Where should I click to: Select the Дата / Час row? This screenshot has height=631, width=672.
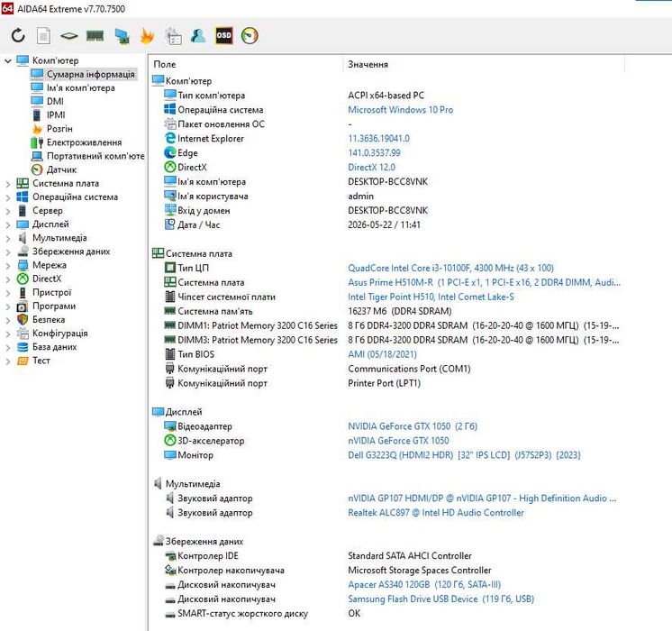pyautogui.click(x=388, y=224)
